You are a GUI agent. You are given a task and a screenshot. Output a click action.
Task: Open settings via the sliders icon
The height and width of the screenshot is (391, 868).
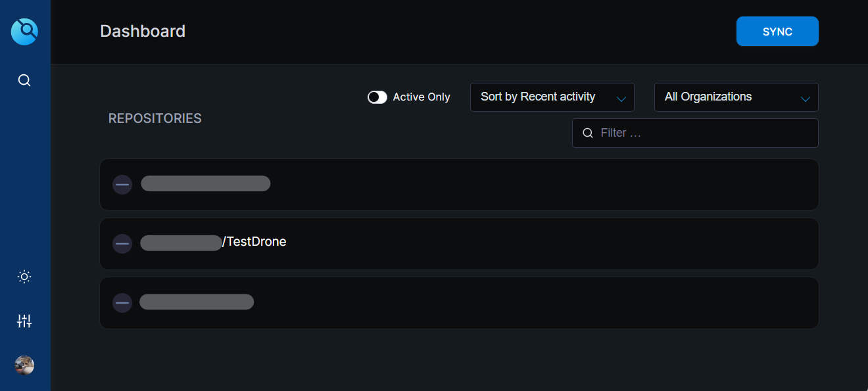[24, 321]
